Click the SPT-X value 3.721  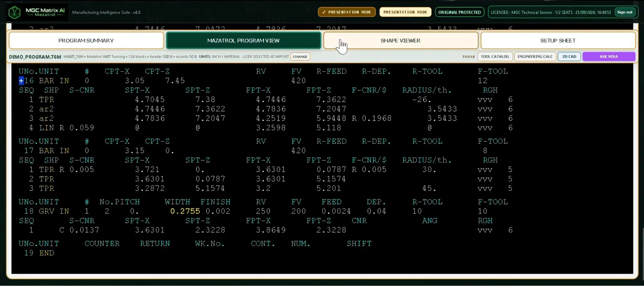coord(147,170)
